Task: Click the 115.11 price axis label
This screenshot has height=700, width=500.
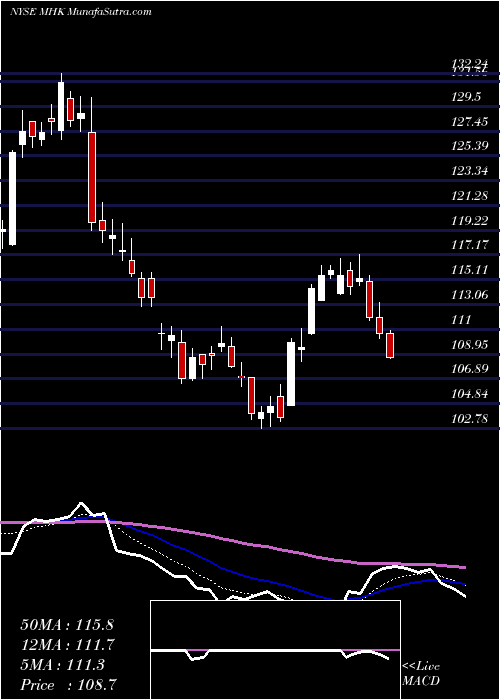Action: (468, 270)
